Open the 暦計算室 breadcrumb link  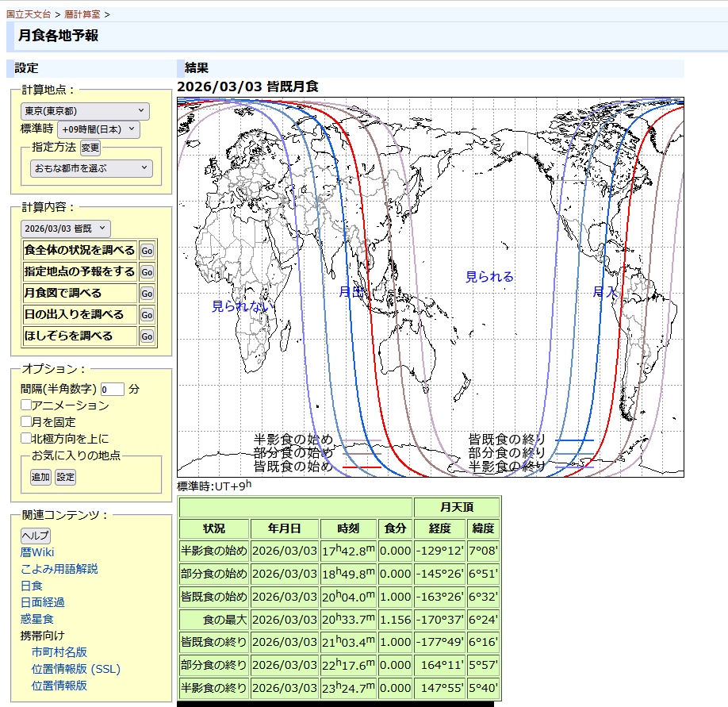(83, 14)
